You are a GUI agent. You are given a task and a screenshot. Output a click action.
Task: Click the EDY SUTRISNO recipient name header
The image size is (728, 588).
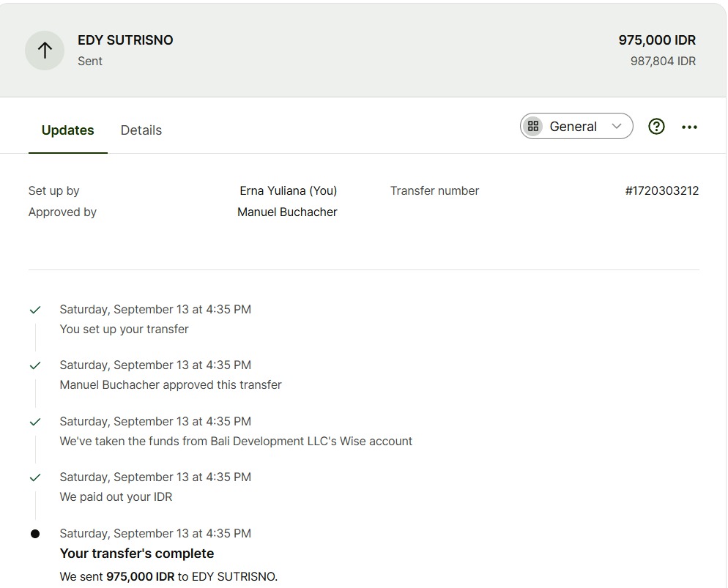point(125,40)
